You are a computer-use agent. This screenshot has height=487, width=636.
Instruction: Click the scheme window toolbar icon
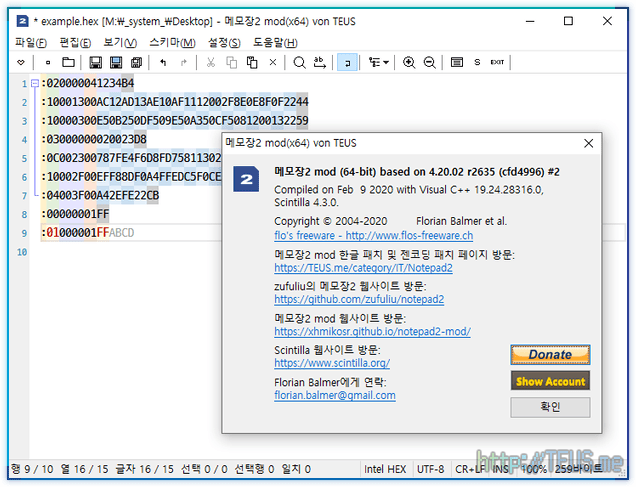click(x=457, y=62)
